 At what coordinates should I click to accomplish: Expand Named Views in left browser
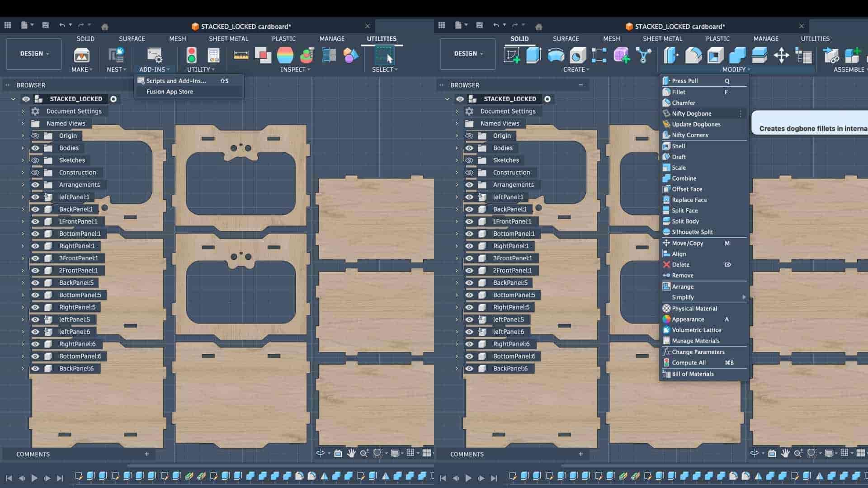(x=23, y=123)
